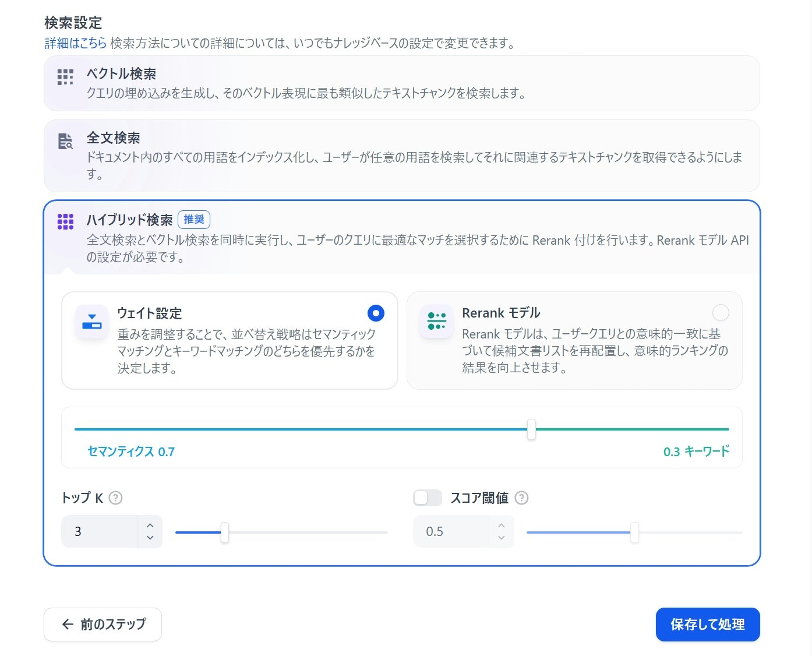The image size is (812, 656).
Task: Select the ウェイト設定 radio button
Action: pos(376,313)
